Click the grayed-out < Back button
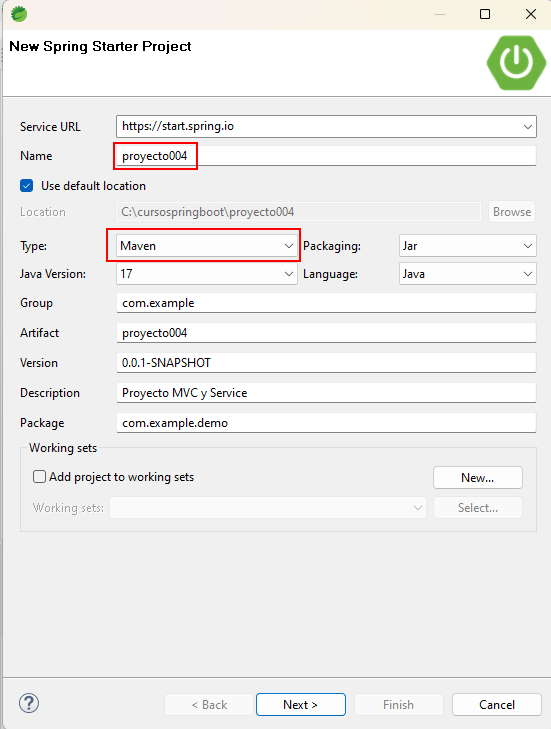The image size is (551, 729). [209, 705]
